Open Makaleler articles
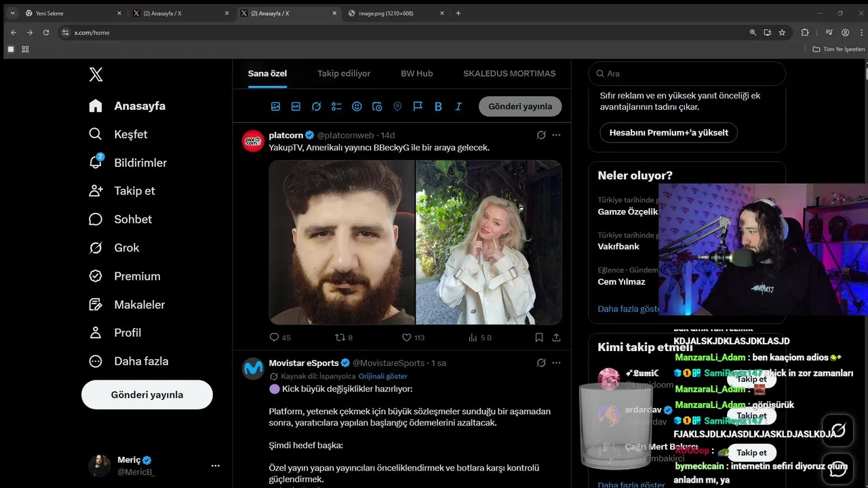Viewport: 868px width, 488px height. [127, 305]
